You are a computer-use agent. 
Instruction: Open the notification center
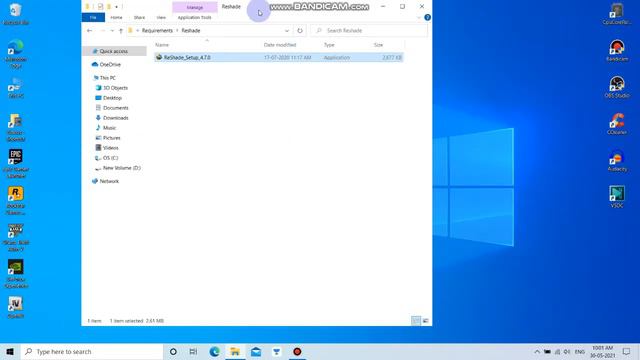coord(627,351)
